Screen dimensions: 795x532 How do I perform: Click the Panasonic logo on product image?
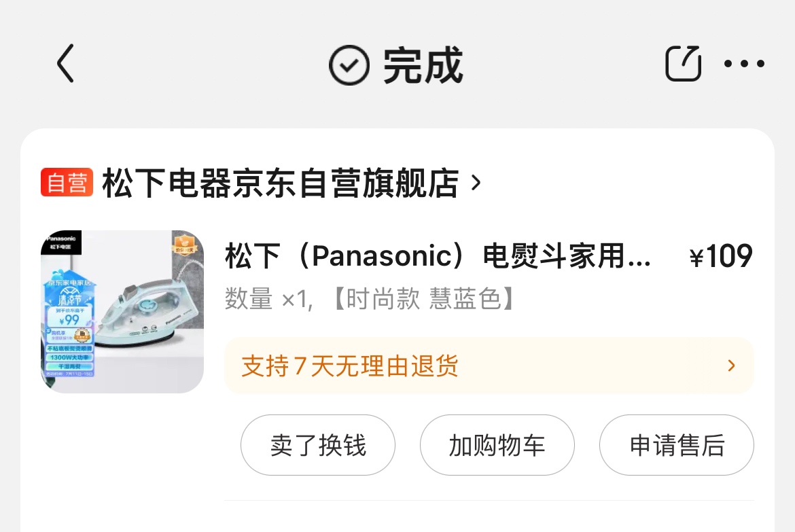tap(61, 242)
